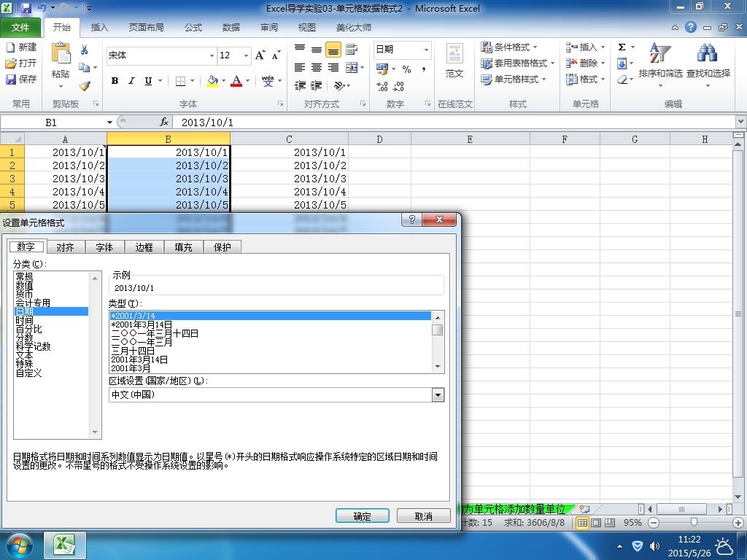Click the Save icon in quick access toolbar
747x560 pixels.
coord(26,8)
